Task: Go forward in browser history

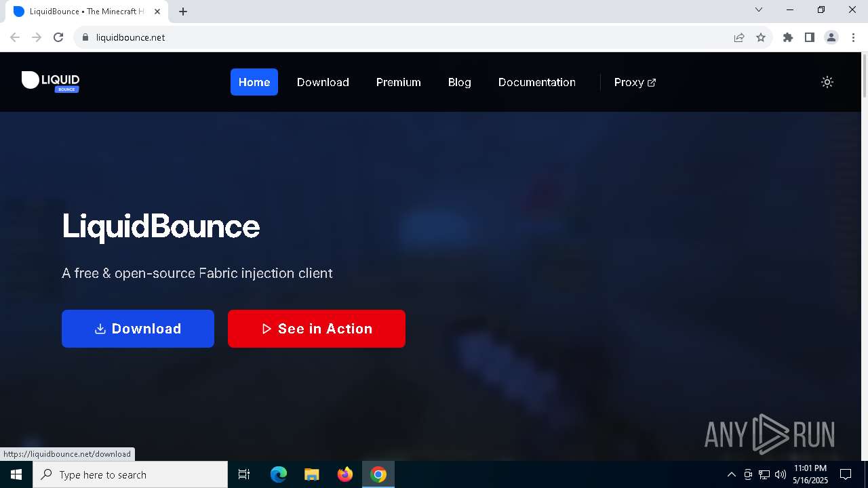Action: pos(37,37)
